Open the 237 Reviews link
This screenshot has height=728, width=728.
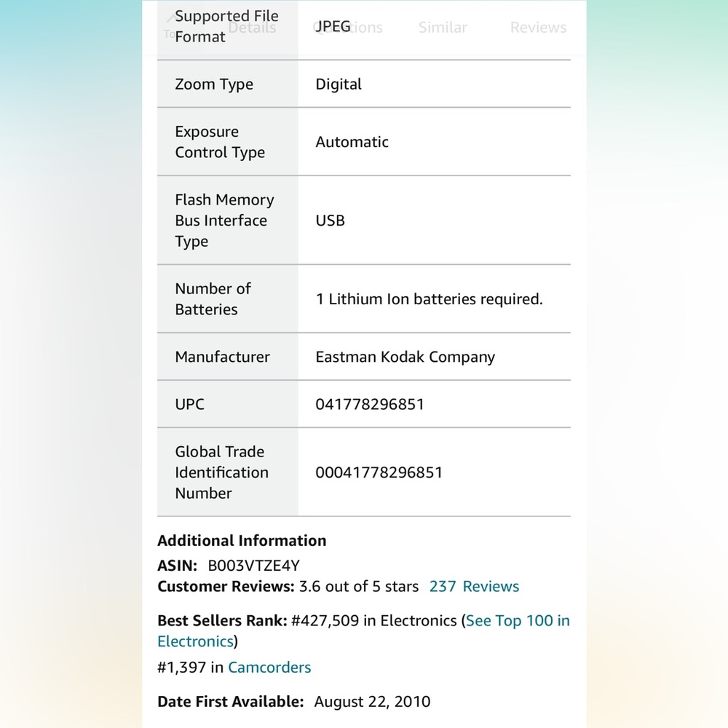pos(474,586)
